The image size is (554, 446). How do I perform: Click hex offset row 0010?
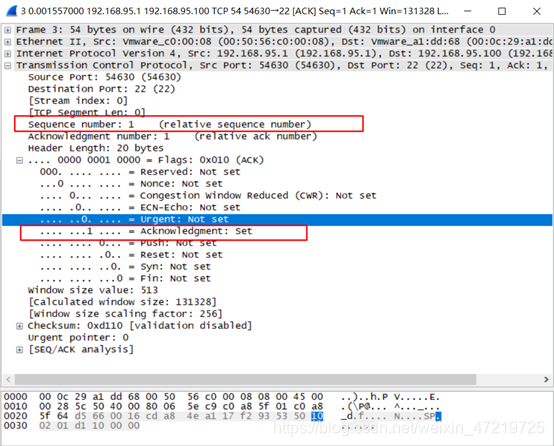(x=16, y=406)
